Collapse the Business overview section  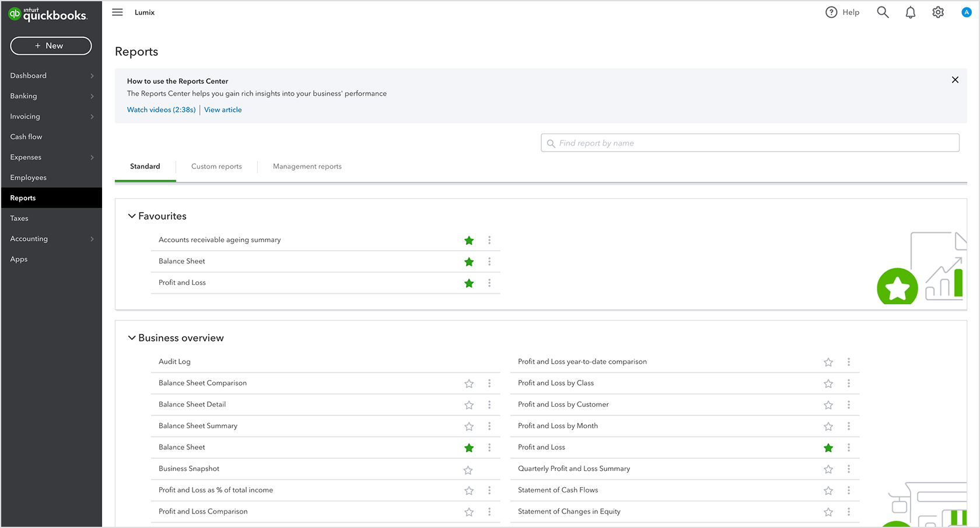coord(132,338)
